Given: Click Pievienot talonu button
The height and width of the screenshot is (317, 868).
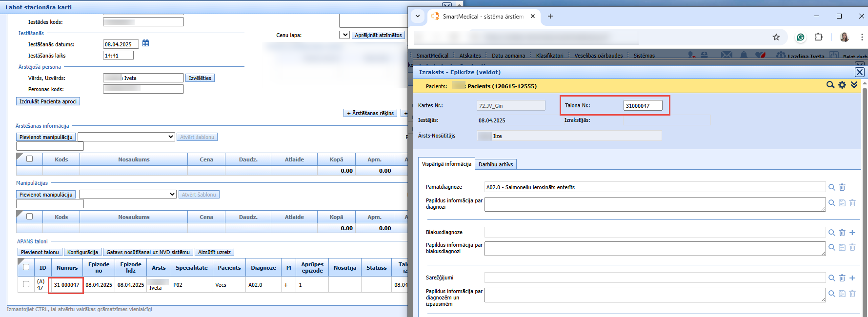Looking at the screenshot, I should (40, 252).
